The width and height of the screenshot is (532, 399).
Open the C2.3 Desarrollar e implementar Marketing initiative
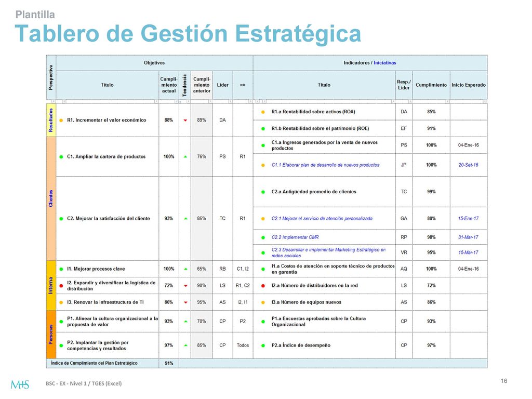click(328, 253)
